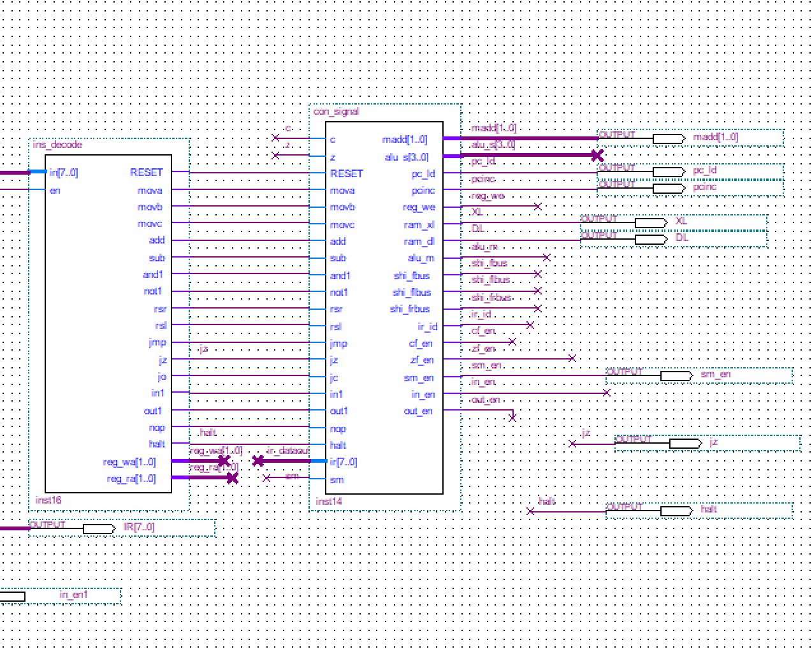Select the XL output pin symbol
This screenshot has height=654, width=812.
[651, 222]
